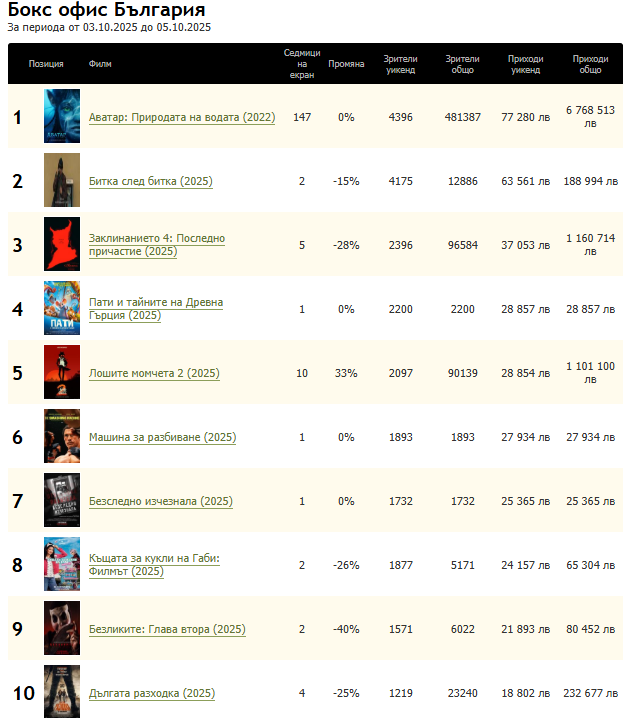Open the red Заклинанието 4 poster thumbnail
Viewport: 623px width, 718px height.
(61, 244)
